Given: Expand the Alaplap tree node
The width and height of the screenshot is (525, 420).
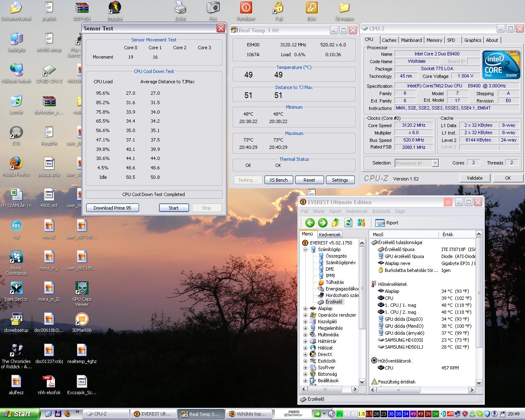Looking at the screenshot, I should [x=306, y=308].
